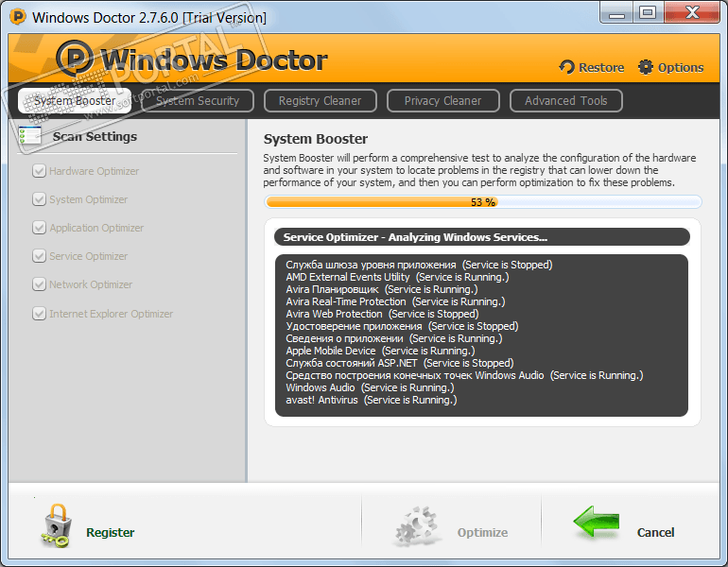Select the Avira Real-Time Protection line
The height and width of the screenshot is (567, 728).
coord(395,301)
